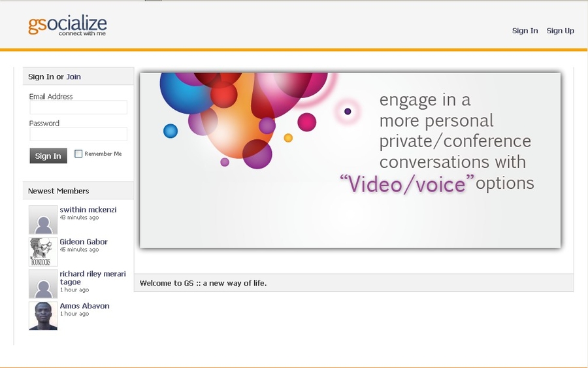The image size is (588, 368).
Task: Click the Join link in sidebar heading
Action: [x=73, y=76]
